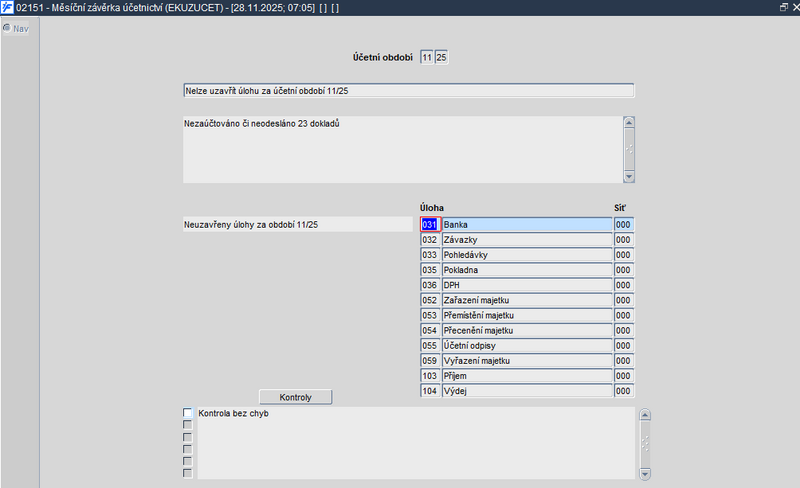Image resolution: width=800 pixels, height=488 pixels.
Task: Click the message box scrollbar thumb
Action: tap(629, 150)
